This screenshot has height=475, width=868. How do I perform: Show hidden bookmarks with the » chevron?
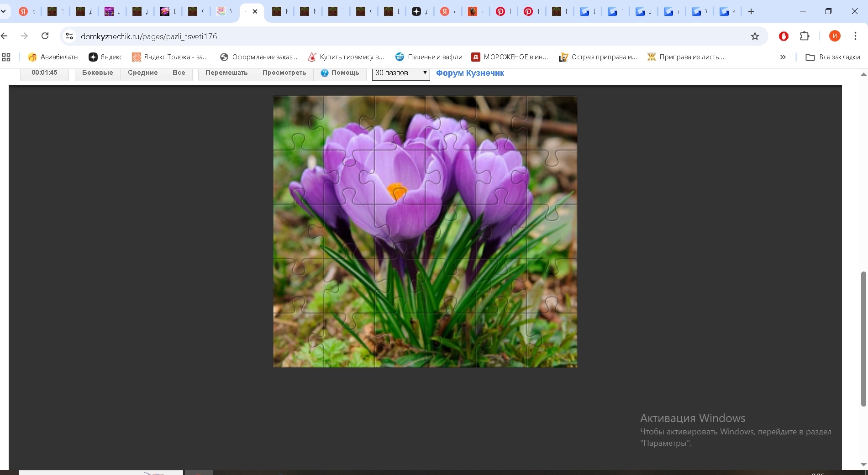tap(783, 57)
